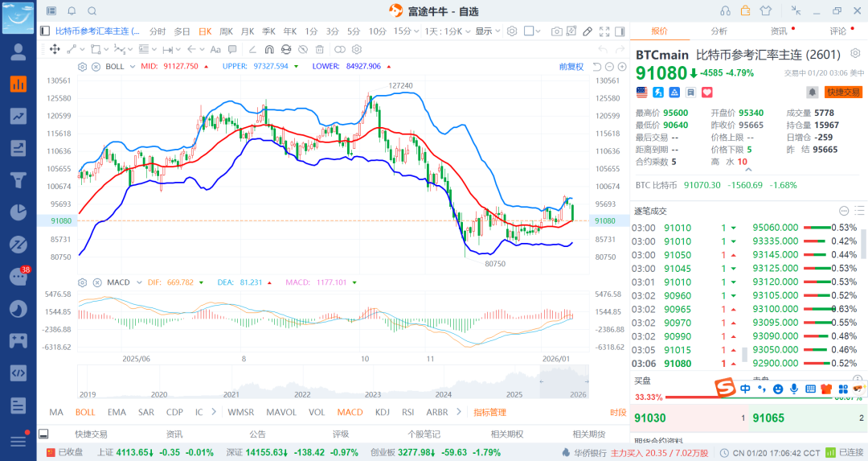The height and width of the screenshot is (461, 868).
Task: Select the 周K weekly chart tab
Action: click(226, 31)
